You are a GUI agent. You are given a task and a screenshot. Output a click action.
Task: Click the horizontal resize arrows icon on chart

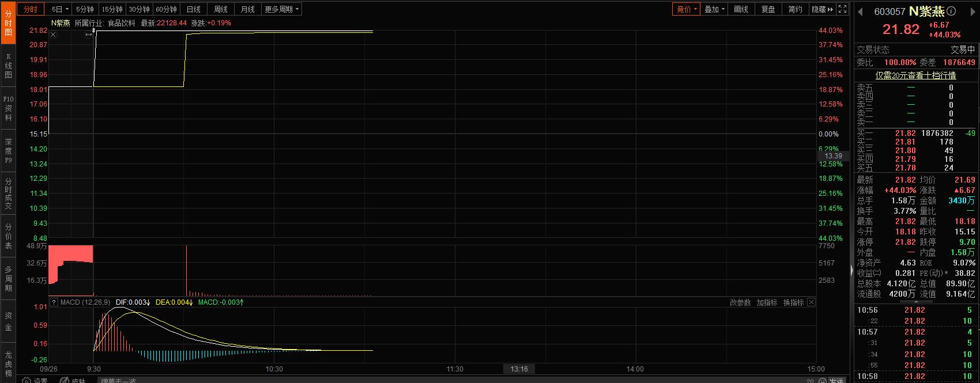click(89, 35)
